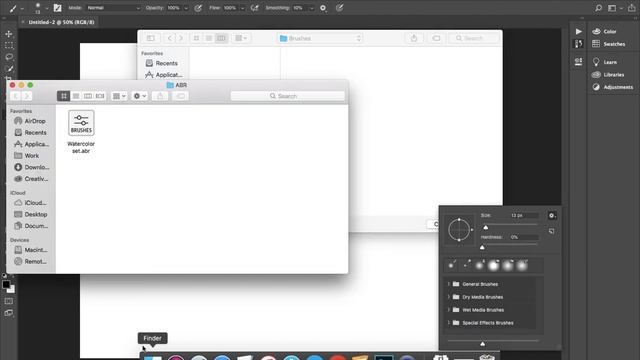Viewport: 640px width, 360px height.
Task: Open brush picker gear settings menu
Action: pos(552,216)
